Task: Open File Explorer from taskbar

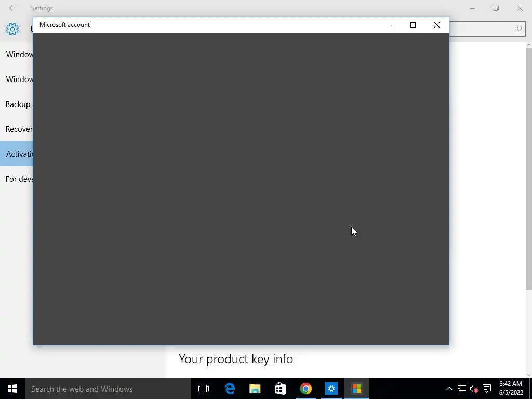Action: point(255,389)
